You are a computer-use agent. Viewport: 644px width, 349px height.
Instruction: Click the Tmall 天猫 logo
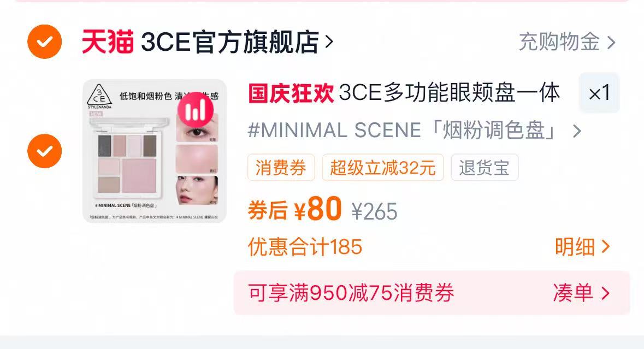click(108, 42)
